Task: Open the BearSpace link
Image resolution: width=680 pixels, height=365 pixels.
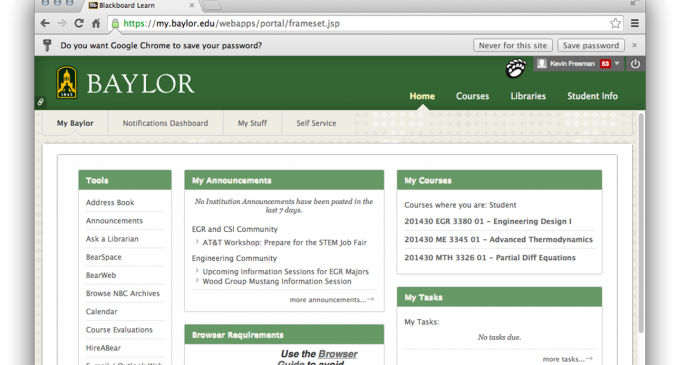Action: pos(104,257)
